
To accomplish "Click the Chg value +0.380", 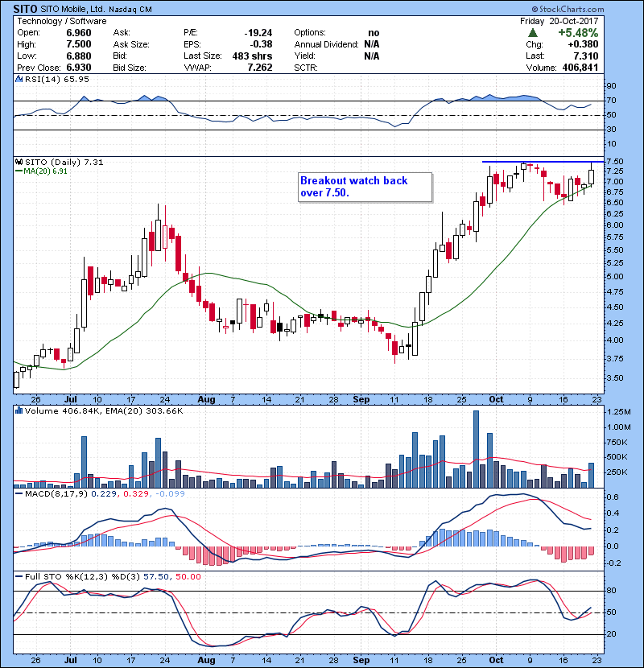I will tap(583, 44).
